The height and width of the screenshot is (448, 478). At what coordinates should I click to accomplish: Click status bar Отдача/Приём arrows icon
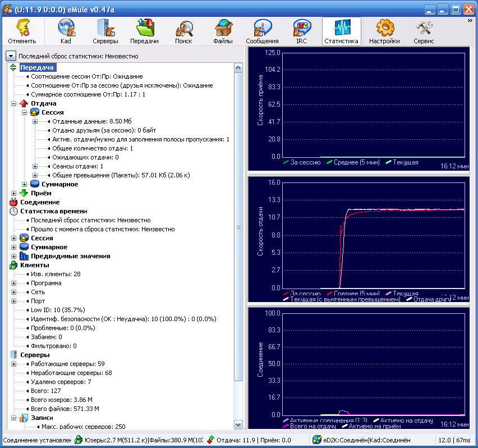[210, 440]
